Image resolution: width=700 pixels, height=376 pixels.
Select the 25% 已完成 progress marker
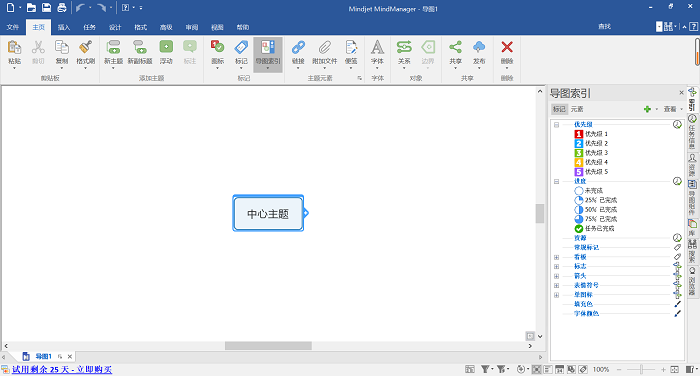pyautogui.click(x=579, y=200)
